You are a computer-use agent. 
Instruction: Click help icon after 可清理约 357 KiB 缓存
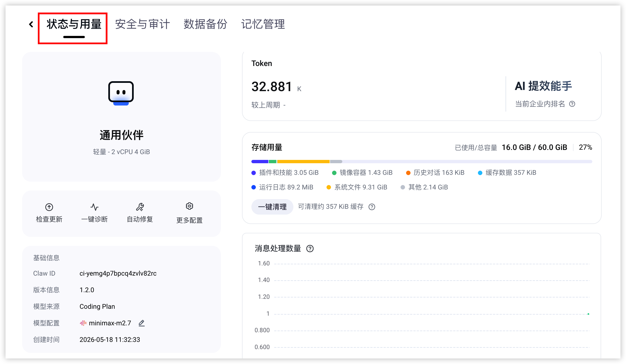[372, 207]
